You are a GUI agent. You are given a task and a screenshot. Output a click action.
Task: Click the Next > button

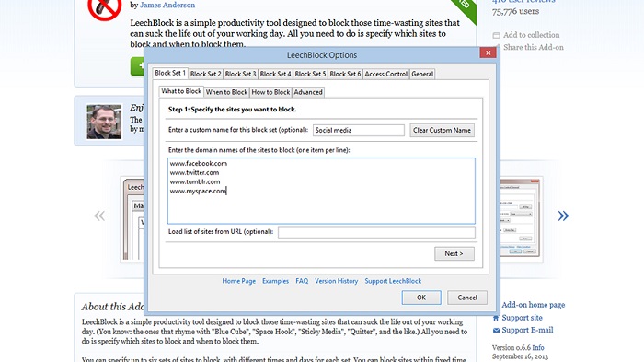454,253
